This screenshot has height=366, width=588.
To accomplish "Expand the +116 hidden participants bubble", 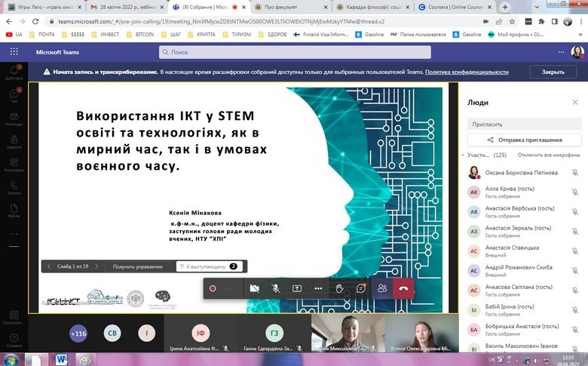I will tap(78, 333).
